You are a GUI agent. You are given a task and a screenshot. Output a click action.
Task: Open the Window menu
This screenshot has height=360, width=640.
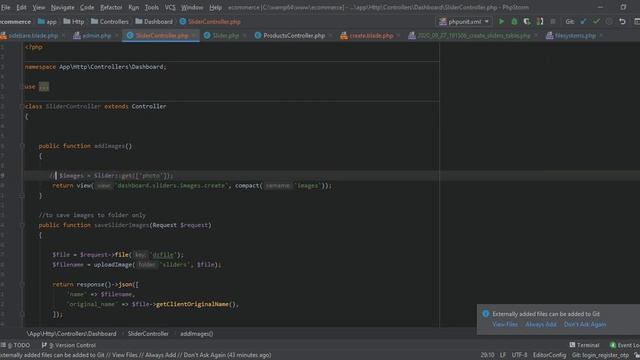192,7
